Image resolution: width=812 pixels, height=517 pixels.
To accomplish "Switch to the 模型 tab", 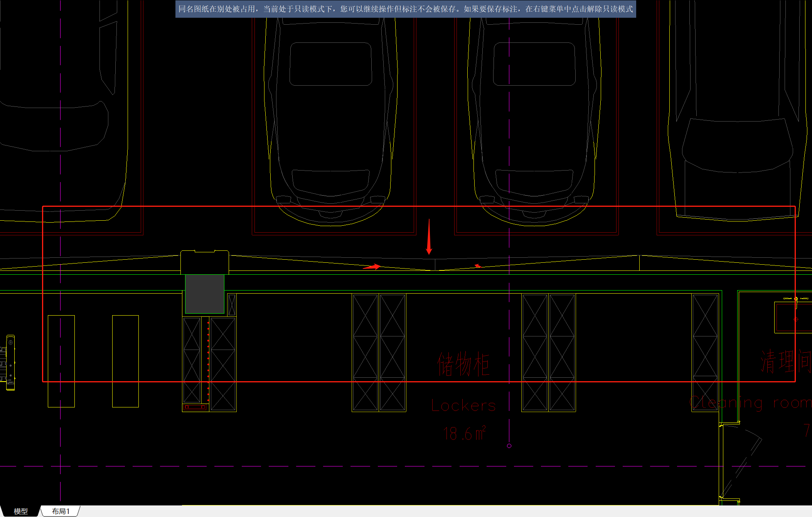I will pos(20,511).
